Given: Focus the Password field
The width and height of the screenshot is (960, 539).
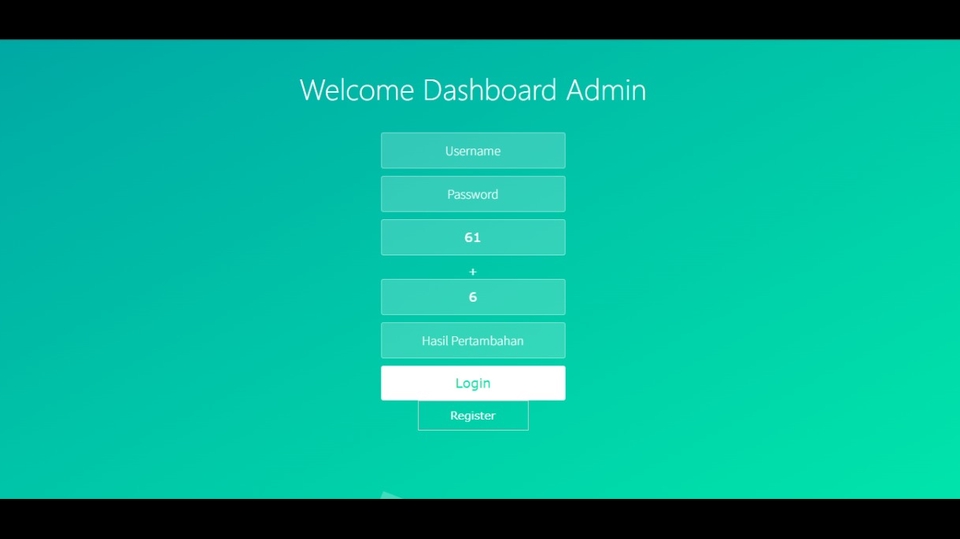Looking at the screenshot, I should 473,194.
